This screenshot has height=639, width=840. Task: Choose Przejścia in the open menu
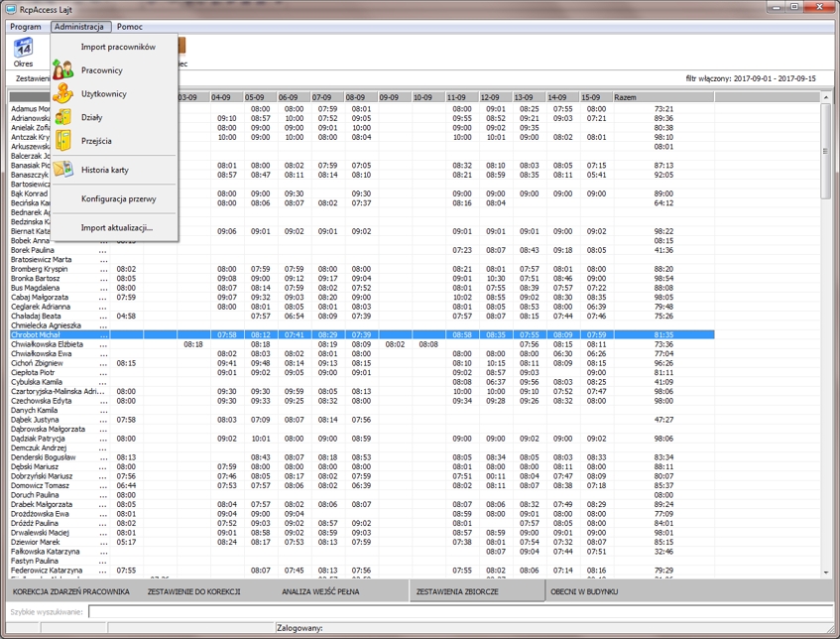point(96,141)
